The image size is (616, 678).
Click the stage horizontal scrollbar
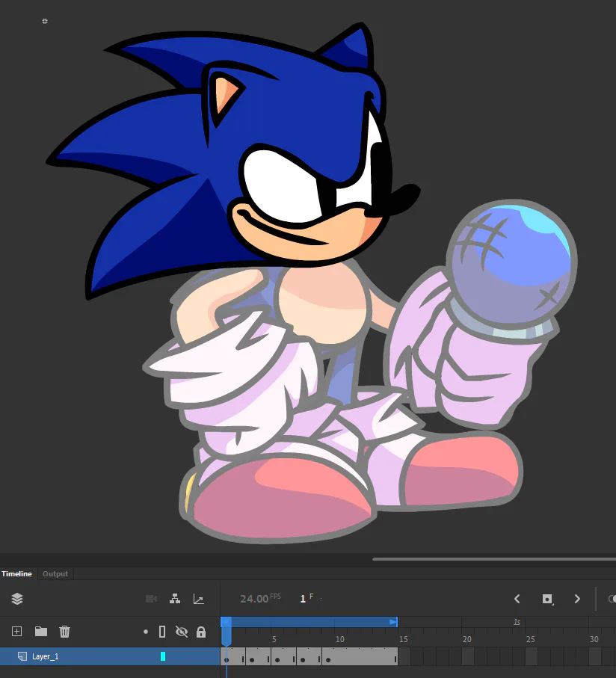coord(494,559)
